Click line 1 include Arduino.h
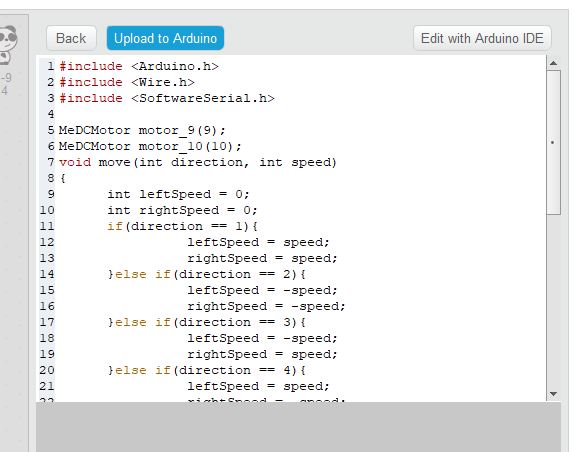This screenshot has width=574, height=452. tap(139, 66)
